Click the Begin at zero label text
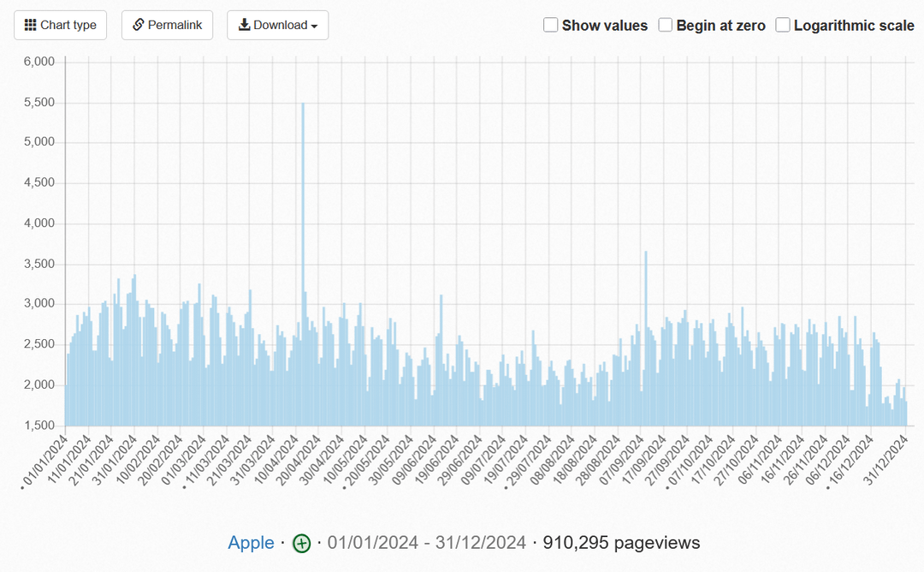The height and width of the screenshot is (572, 924). click(720, 26)
